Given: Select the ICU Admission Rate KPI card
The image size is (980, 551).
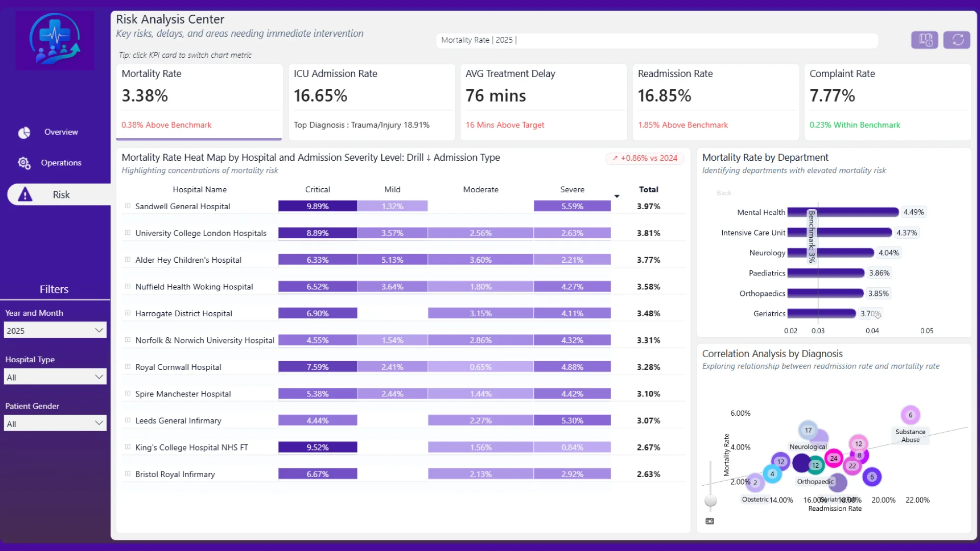Looking at the screenshot, I should pyautogui.click(x=372, y=102).
